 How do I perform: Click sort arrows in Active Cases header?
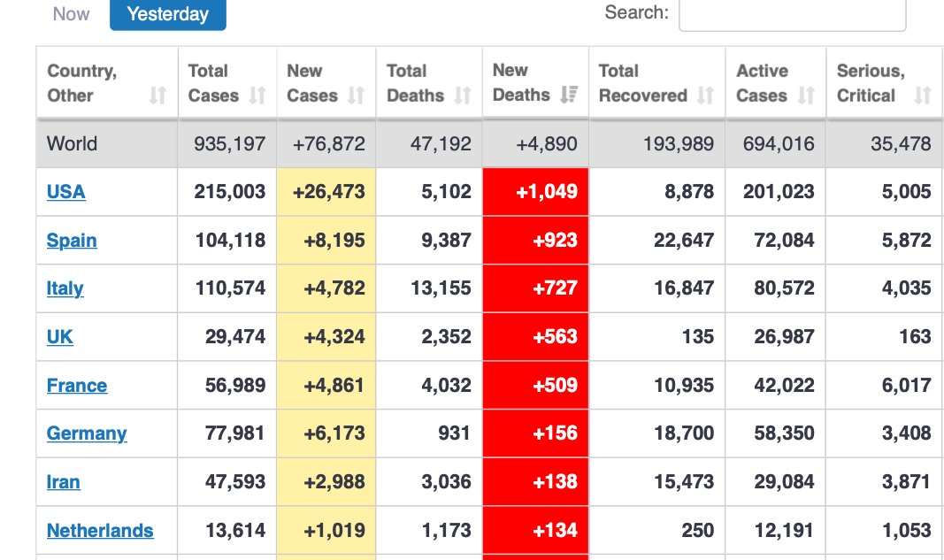pos(806,96)
